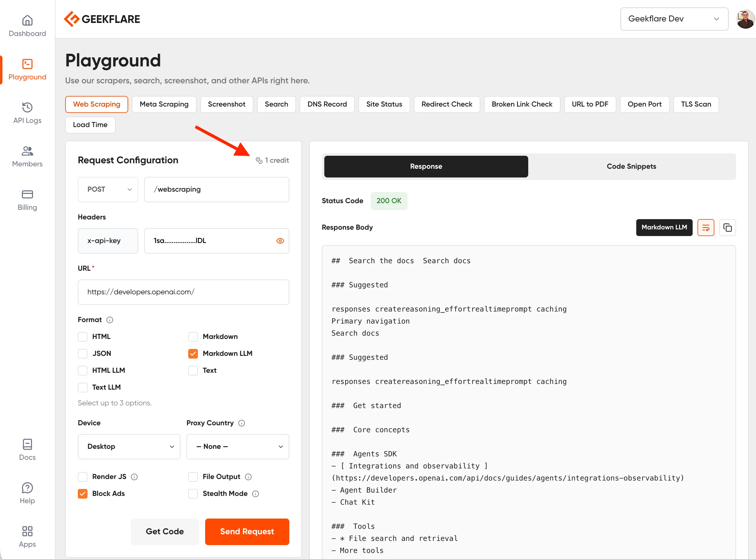Viewport: 756px width, 559px height.
Task: Check the HTML format checkbox
Action: pyautogui.click(x=82, y=337)
